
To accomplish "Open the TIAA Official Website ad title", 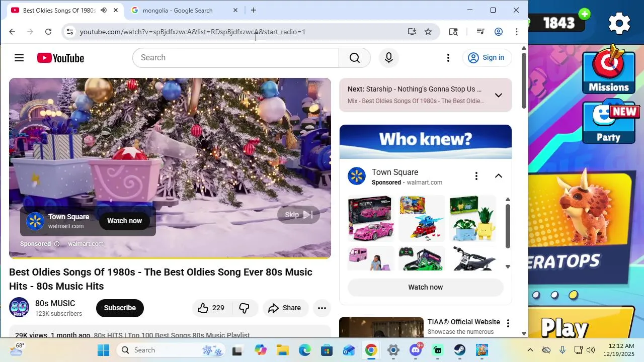I will point(464,322).
